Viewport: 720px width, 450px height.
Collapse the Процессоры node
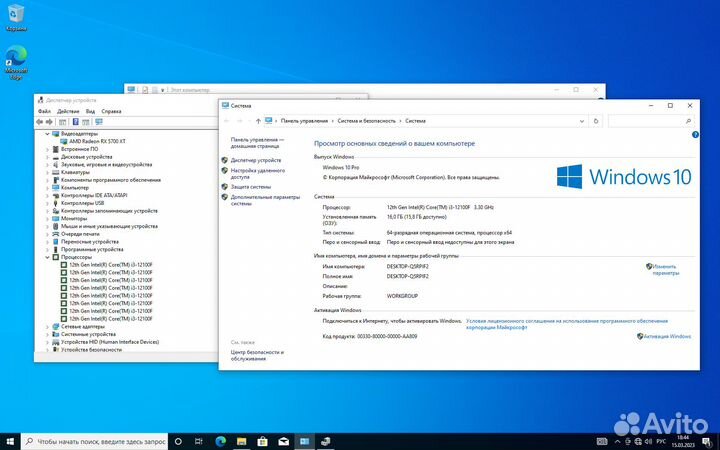47,257
